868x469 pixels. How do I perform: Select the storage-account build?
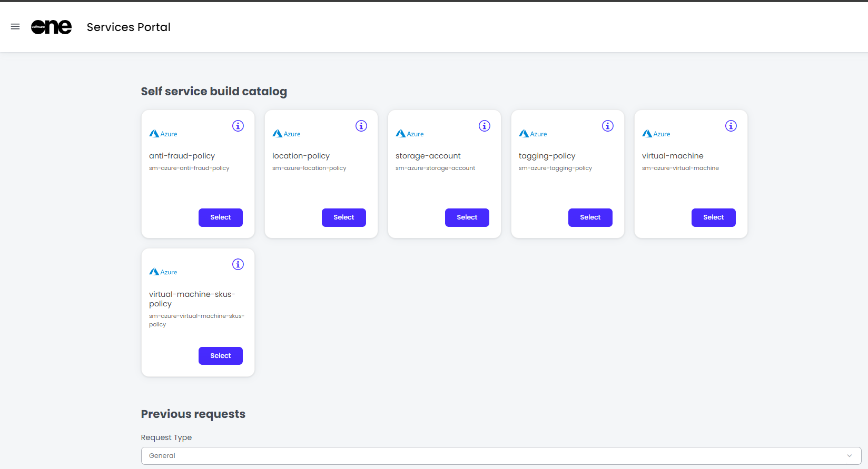(x=467, y=217)
